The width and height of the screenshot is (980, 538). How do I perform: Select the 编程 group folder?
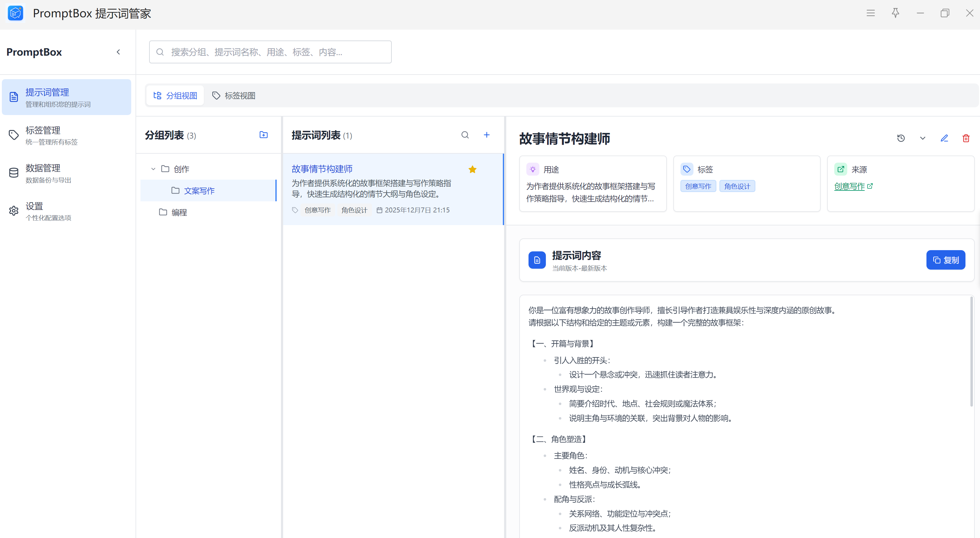pos(179,212)
